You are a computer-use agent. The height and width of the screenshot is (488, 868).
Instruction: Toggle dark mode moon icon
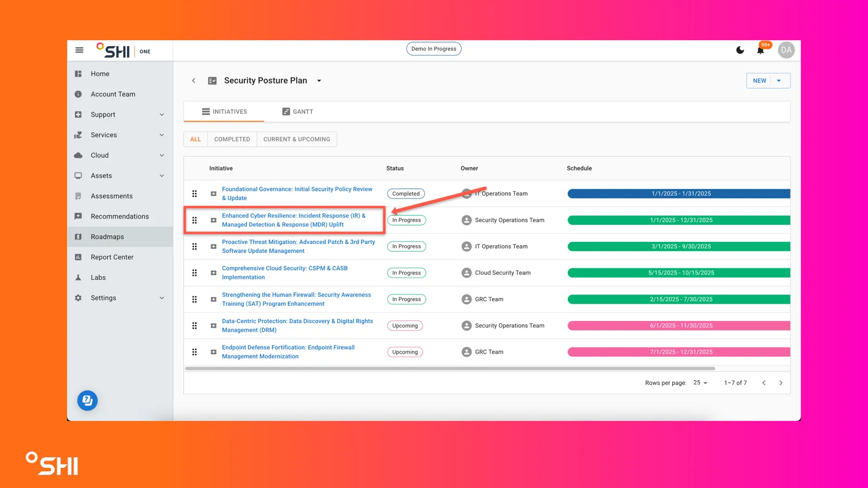[x=740, y=50]
